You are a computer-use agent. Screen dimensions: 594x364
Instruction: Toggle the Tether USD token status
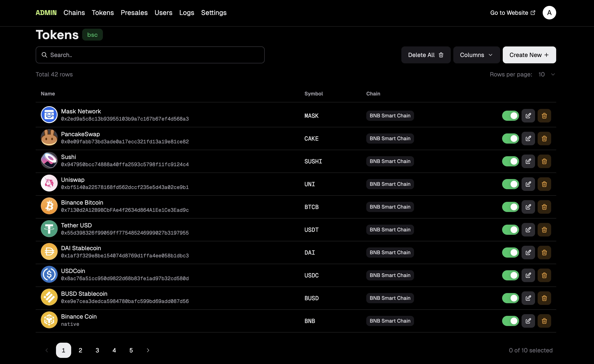pyautogui.click(x=510, y=230)
